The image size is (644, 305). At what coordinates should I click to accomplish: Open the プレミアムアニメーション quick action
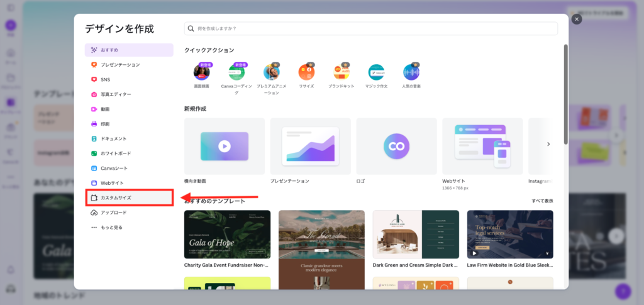(272, 72)
